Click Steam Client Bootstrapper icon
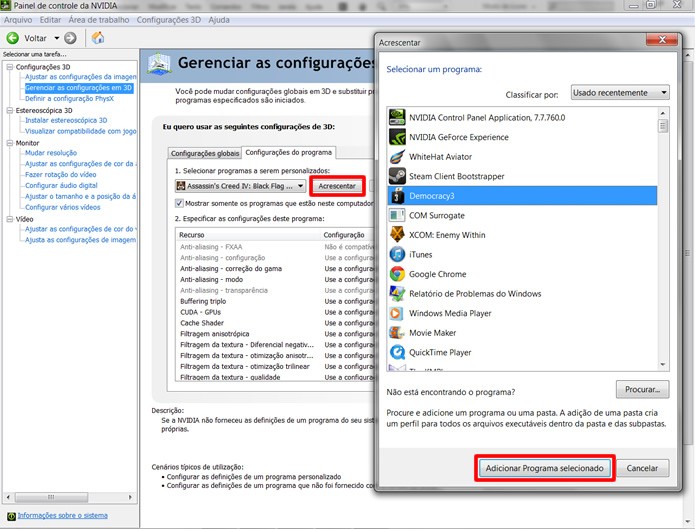 tap(397, 176)
